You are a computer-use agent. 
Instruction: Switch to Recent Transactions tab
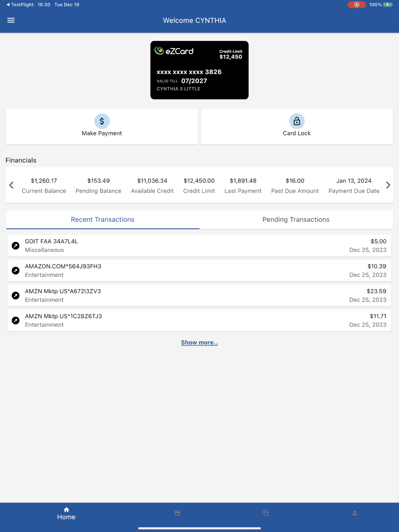coord(103,220)
